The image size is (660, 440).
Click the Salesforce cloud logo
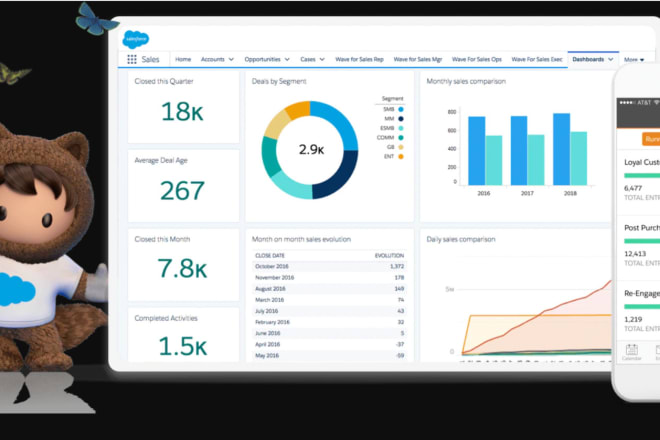point(136,40)
